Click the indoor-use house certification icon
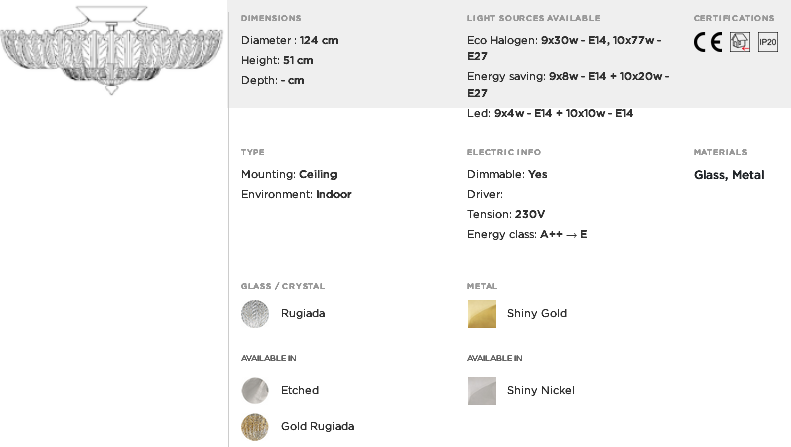 (x=740, y=42)
